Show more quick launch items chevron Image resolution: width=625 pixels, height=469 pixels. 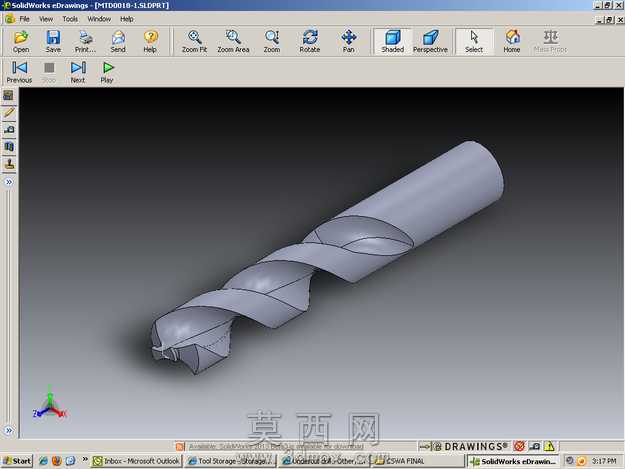click(85, 459)
